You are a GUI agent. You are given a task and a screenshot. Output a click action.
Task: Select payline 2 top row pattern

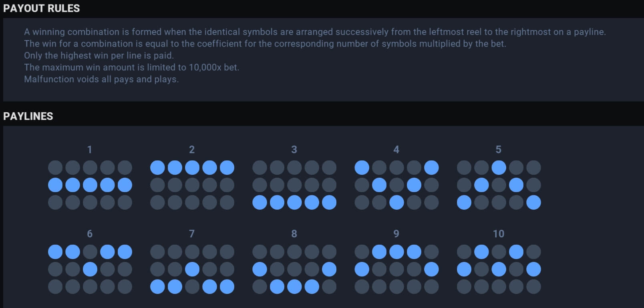[192, 185]
